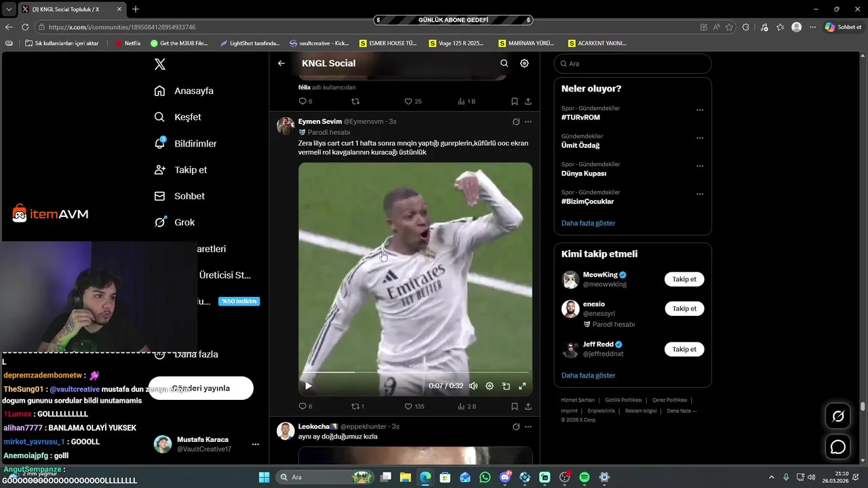Expand the video to fullscreen
This screenshot has height=488, width=868.
point(522,386)
